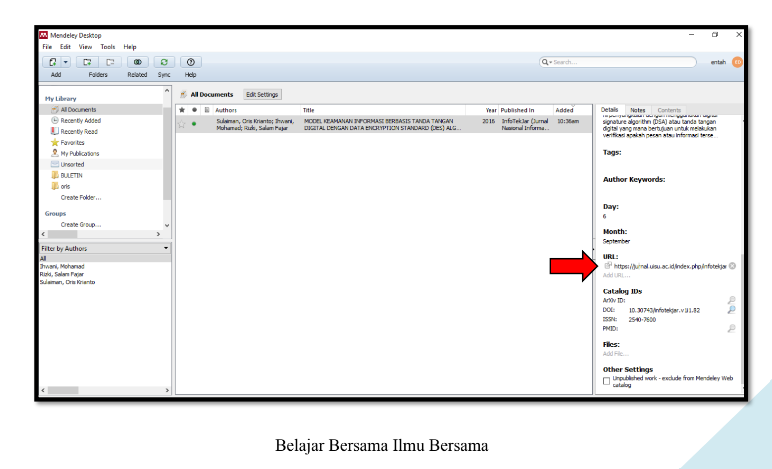Viewport: 772px width, 469px height.
Task: Click the DOI lookup magnifier icon
Action: 731,310
